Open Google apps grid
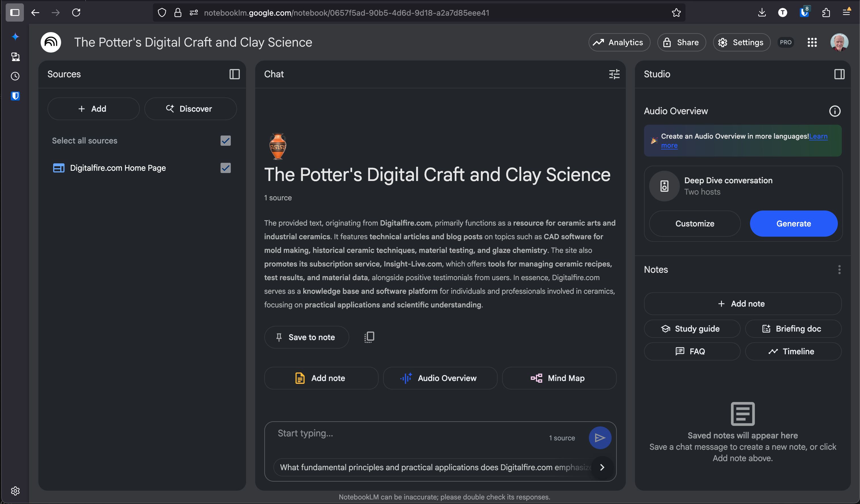The image size is (860, 504). tap(812, 42)
